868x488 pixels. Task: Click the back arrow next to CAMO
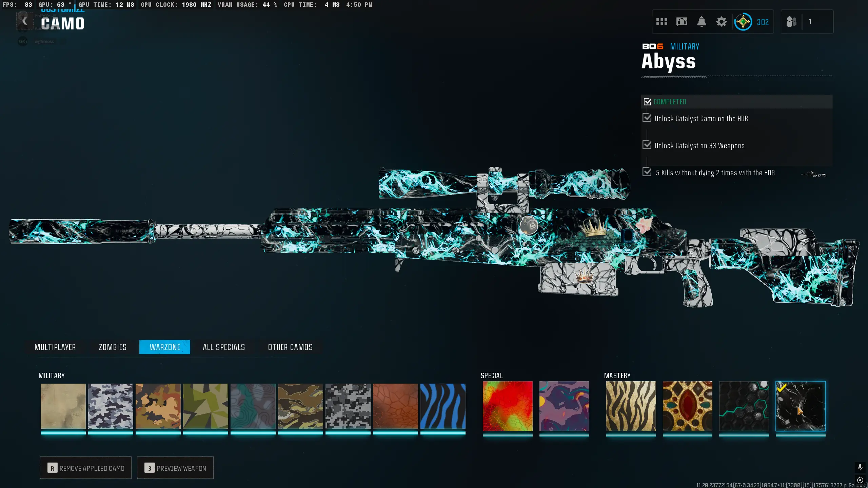24,21
